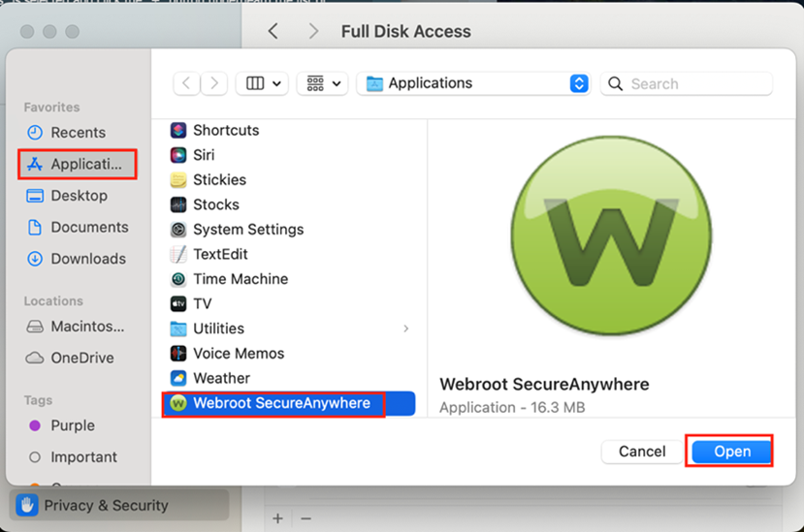Viewport: 804px width, 532px height.
Task: Expand the Utilities folder chevron
Action: point(406,329)
